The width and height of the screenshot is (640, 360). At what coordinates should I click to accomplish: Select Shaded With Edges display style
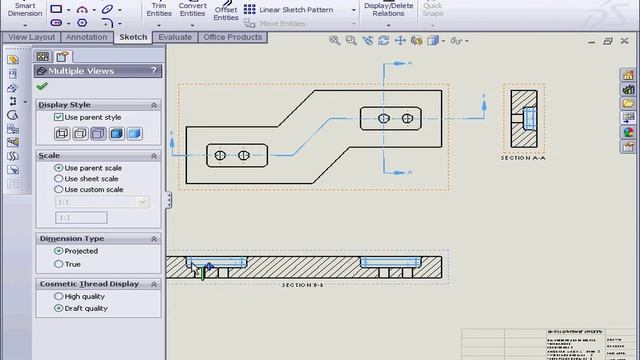[116, 133]
